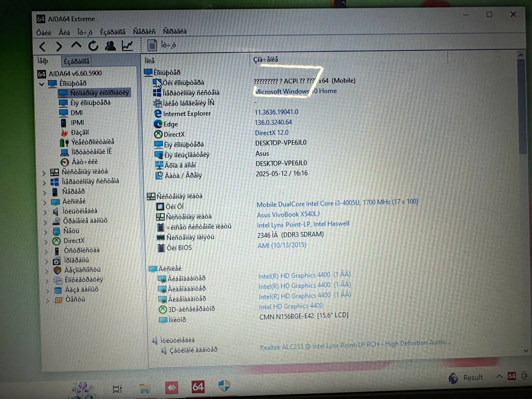Open AIDA64 from the taskbar's red 64 icon

[198, 387]
